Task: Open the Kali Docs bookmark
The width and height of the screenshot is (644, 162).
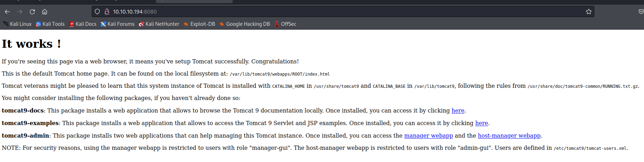Action: pos(83,24)
